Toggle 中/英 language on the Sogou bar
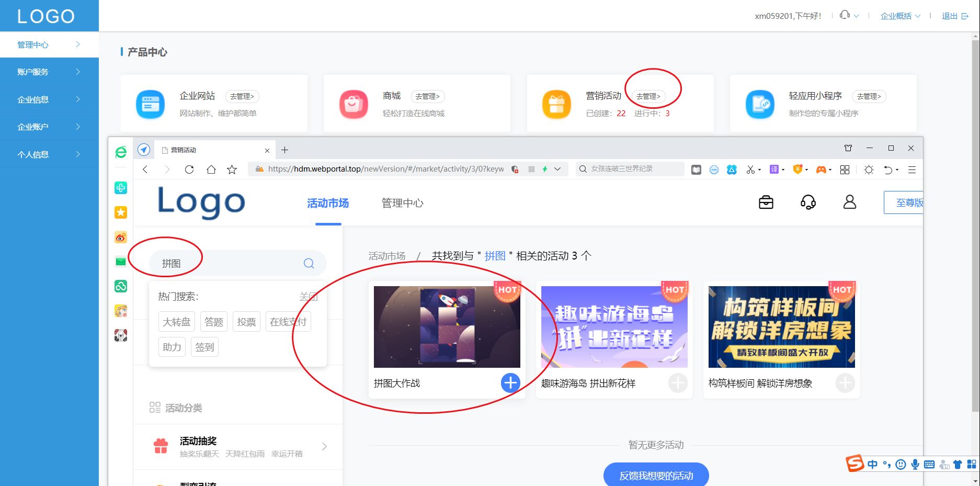This screenshot has width=980, height=486. click(x=872, y=464)
